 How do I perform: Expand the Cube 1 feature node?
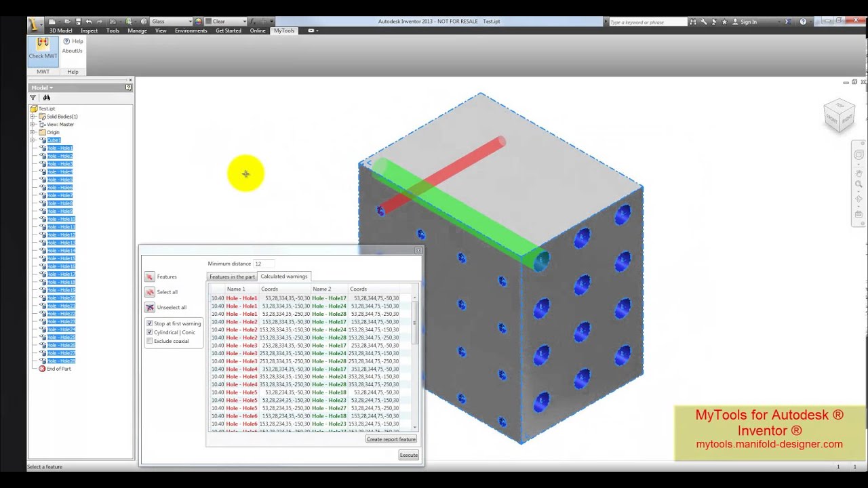click(32, 140)
